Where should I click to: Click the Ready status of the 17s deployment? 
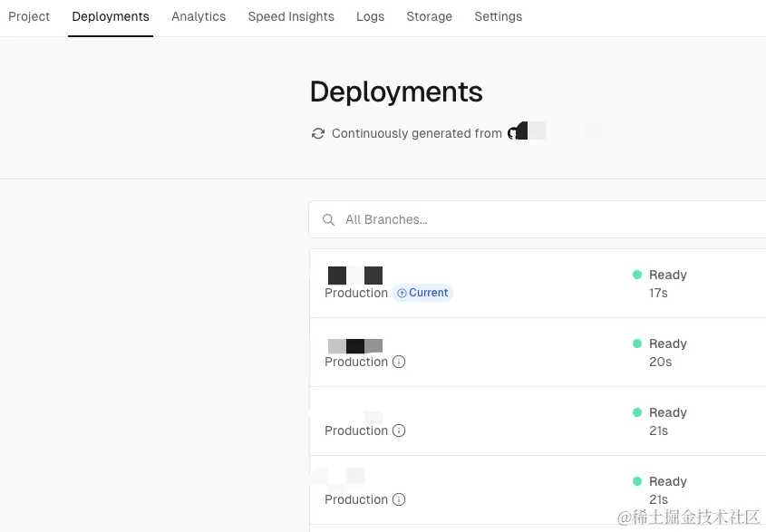tap(668, 275)
